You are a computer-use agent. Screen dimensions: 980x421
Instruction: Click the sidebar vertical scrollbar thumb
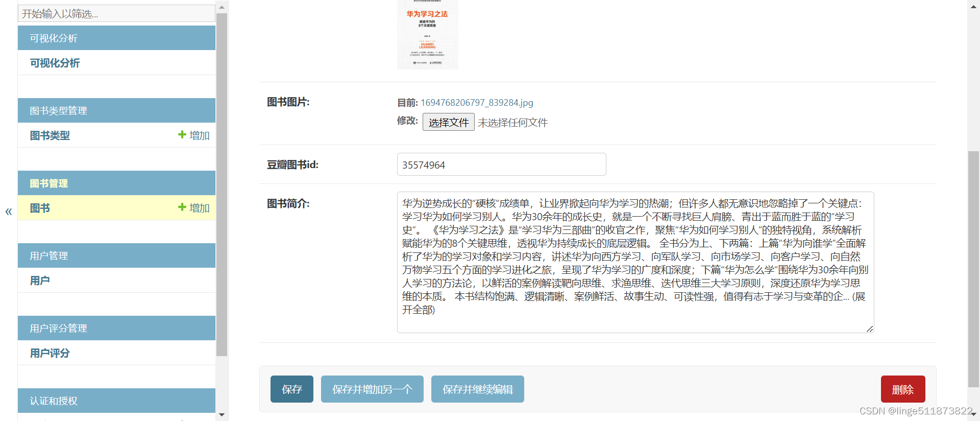222,184
